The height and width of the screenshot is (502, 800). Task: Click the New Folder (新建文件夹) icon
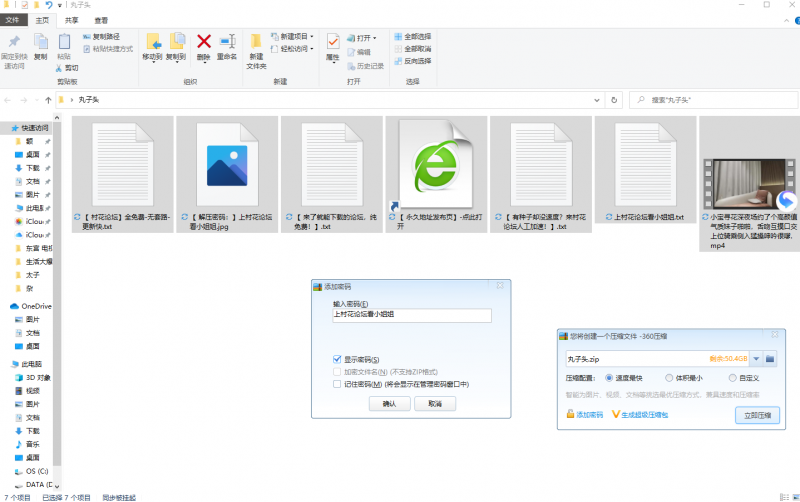click(x=256, y=45)
